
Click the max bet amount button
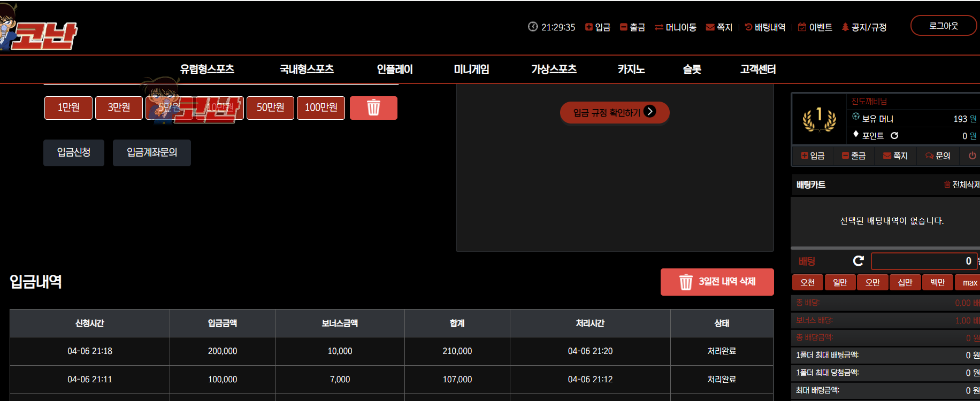point(969,282)
